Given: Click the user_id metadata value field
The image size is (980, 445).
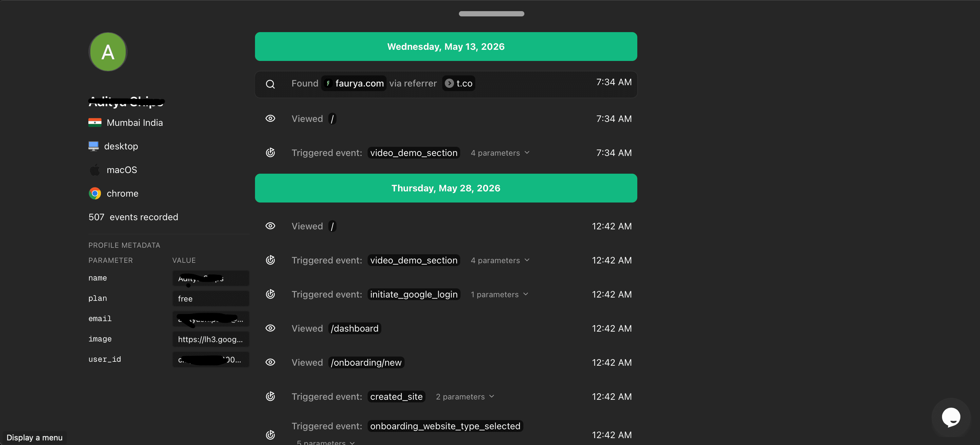Looking at the screenshot, I should (x=211, y=360).
